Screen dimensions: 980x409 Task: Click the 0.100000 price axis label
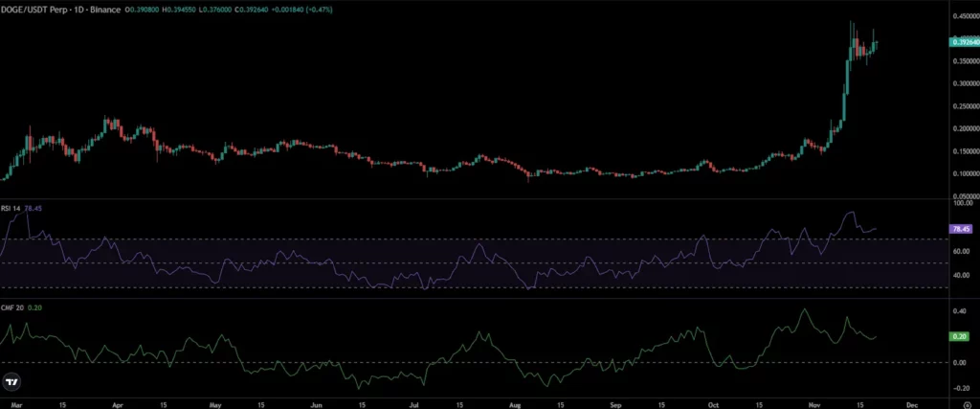(965, 174)
